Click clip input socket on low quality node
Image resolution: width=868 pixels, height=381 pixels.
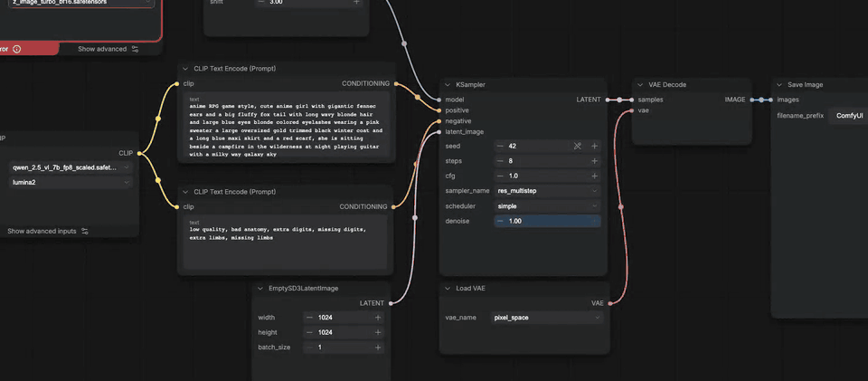click(x=177, y=206)
